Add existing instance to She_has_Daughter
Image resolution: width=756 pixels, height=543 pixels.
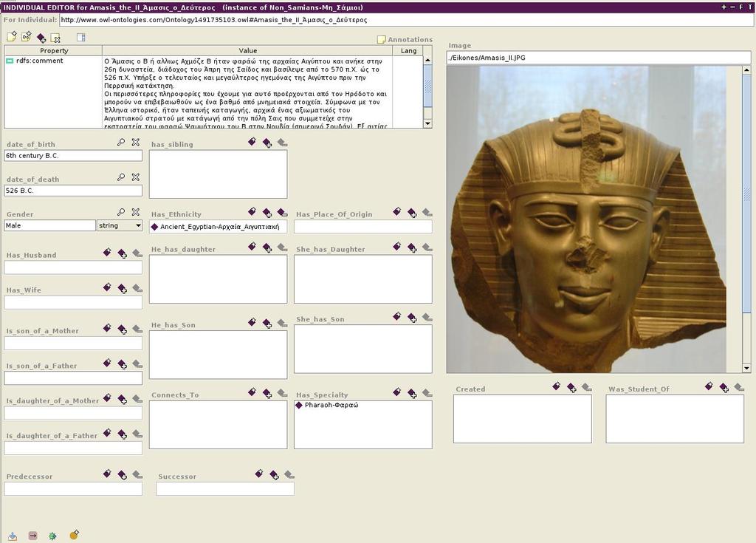tap(412, 247)
